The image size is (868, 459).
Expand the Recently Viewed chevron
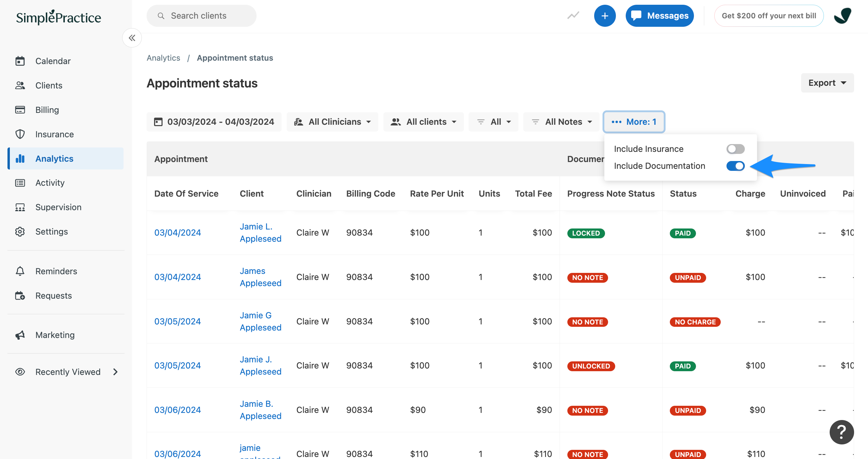115,372
